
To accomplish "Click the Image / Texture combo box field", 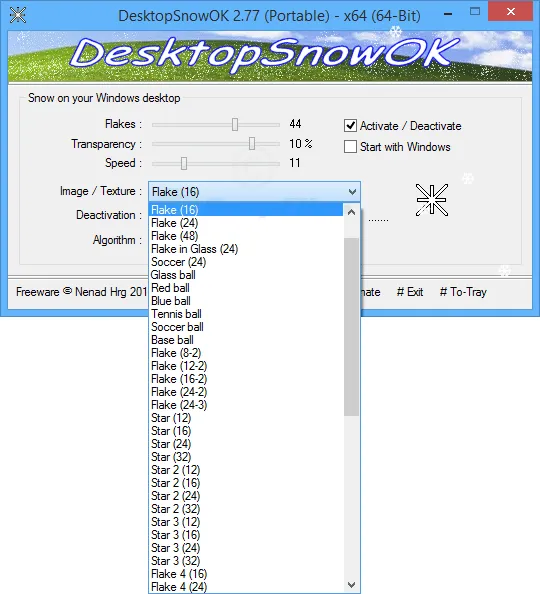I will coord(254,192).
